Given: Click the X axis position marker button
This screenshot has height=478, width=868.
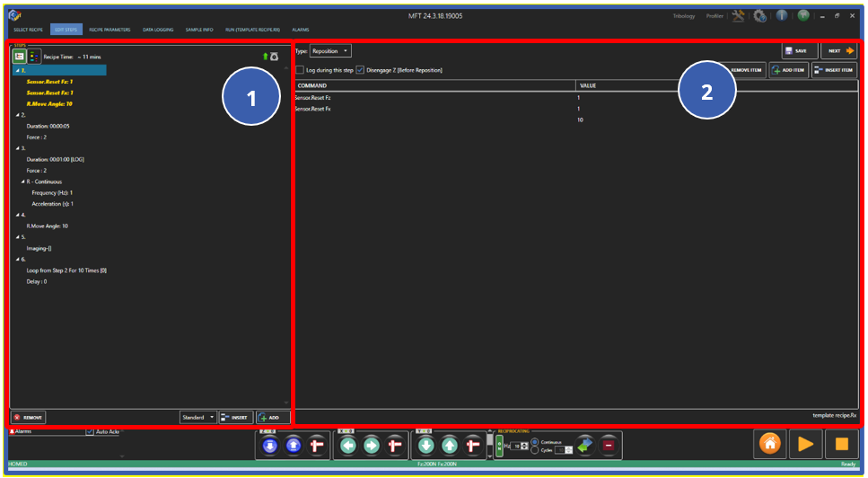Looking at the screenshot, I should pos(395,446).
